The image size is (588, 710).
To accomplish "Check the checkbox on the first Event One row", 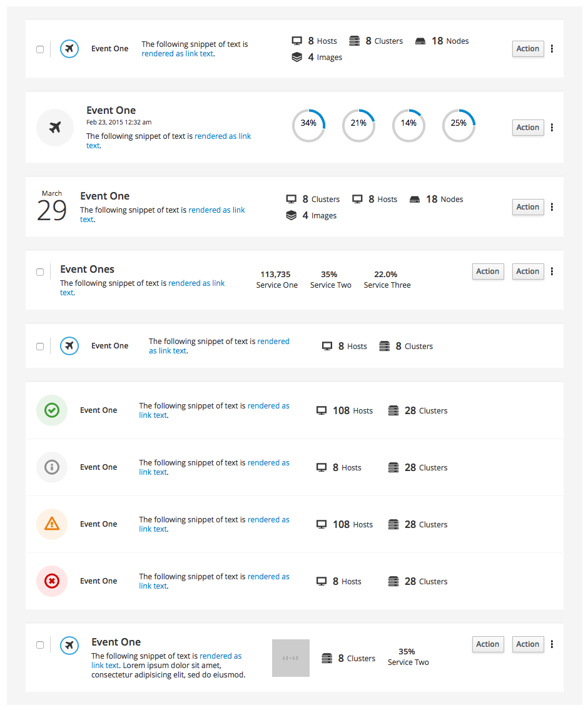I will pyautogui.click(x=40, y=49).
